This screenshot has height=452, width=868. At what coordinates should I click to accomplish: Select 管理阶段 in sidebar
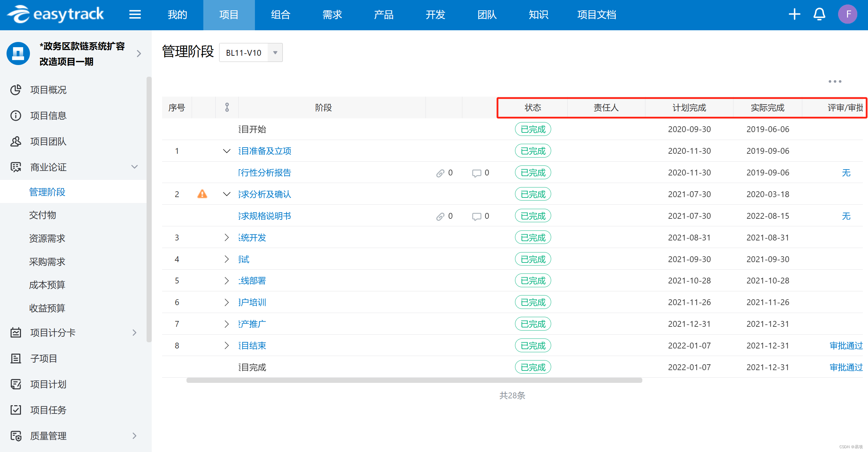pyautogui.click(x=73, y=192)
